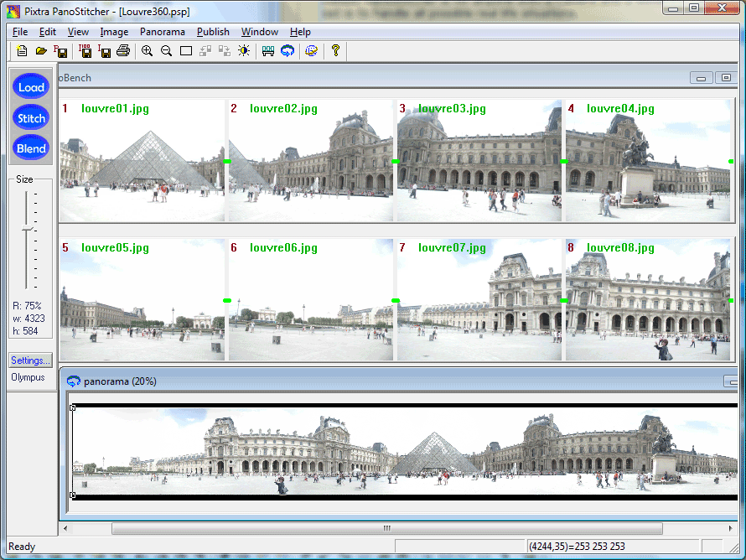Click the brightness sun toolbar icon
This screenshot has width=746, height=560.
[x=244, y=51]
